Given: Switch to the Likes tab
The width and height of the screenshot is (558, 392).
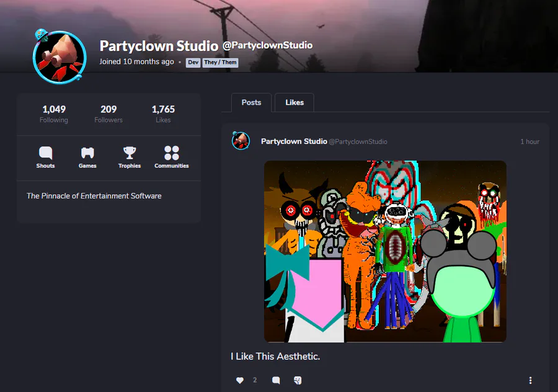Looking at the screenshot, I should [x=294, y=102].
